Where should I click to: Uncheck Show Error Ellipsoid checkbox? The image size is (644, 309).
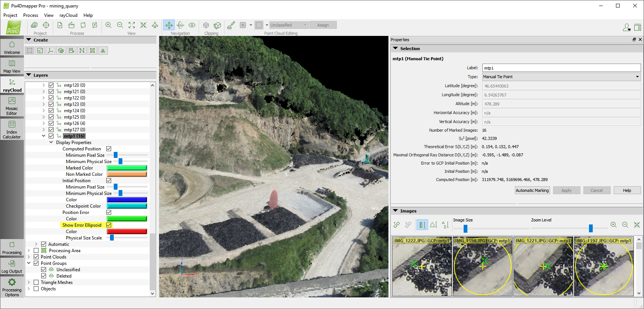click(x=109, y=225)
